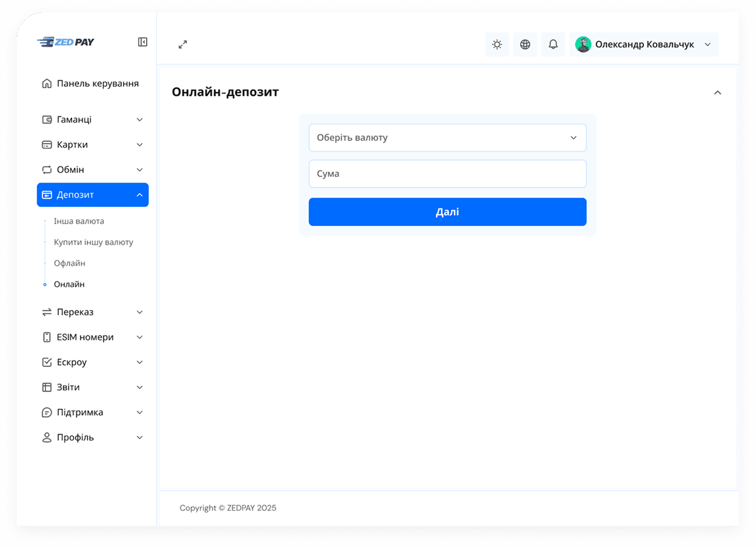The height and width of the screenshot is (547, 756).
Task: Click the transfer arrows icon next to Переказ
Action: click(47, 312)
